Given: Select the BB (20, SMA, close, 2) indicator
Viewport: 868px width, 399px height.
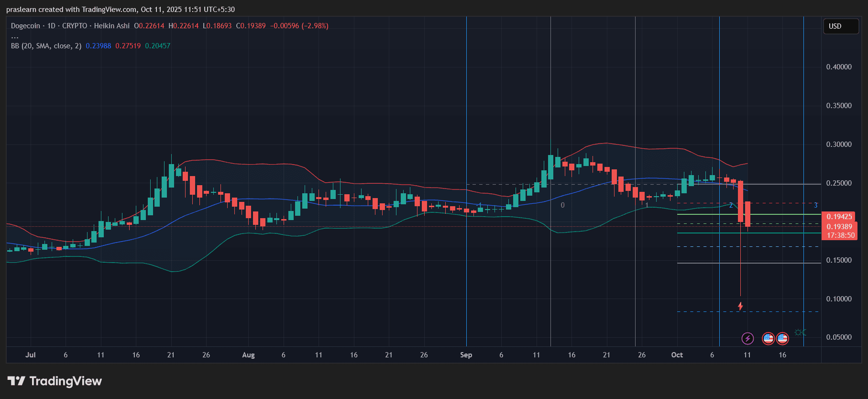Looking at the screenshot, I should coord(46,46).
